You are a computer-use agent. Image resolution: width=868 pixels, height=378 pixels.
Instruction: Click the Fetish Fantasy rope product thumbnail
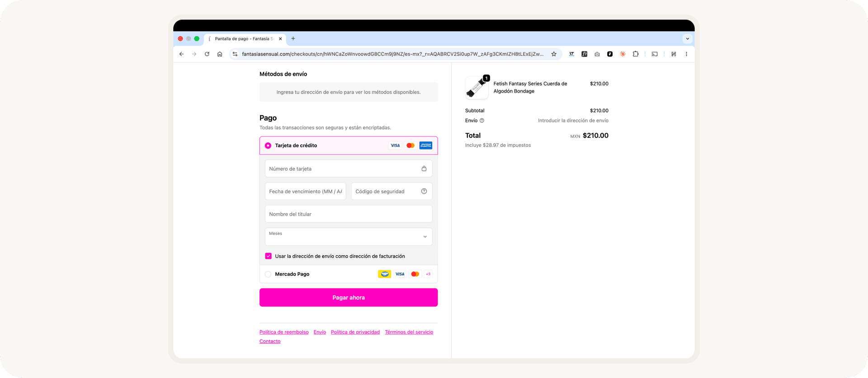point(476,88)
